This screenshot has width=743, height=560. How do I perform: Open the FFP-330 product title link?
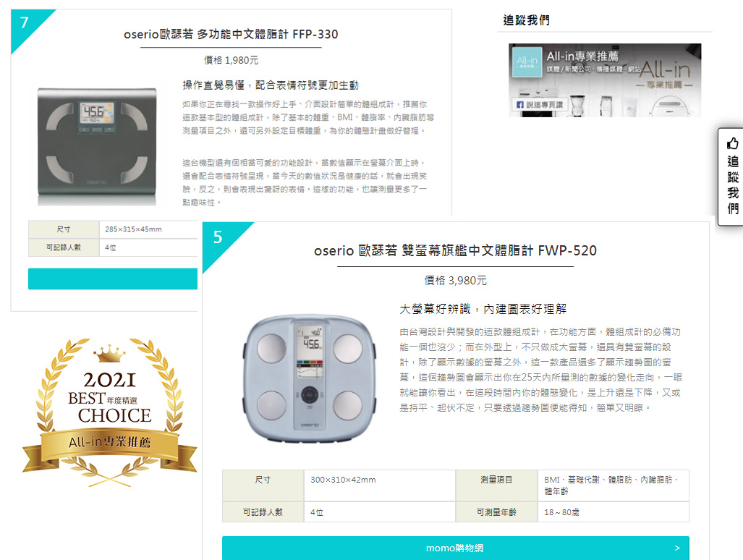(231, 35)
